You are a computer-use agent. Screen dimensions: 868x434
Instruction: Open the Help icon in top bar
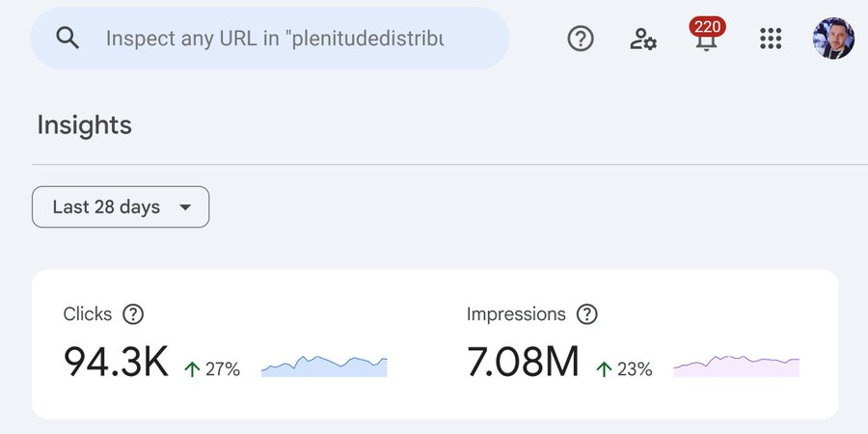click(x=580, y=39)
